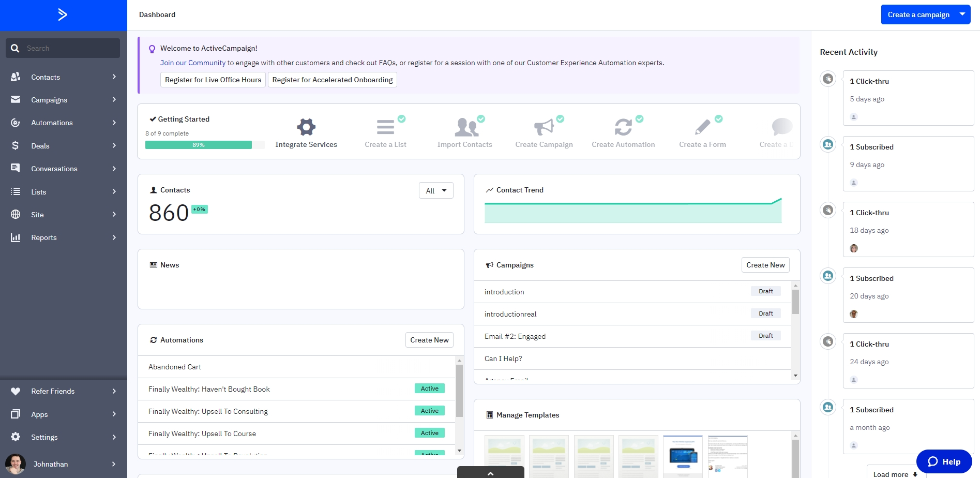The image size is (980, 478).
Task: Click the Refer Friends heart icon
Action: 16,391
